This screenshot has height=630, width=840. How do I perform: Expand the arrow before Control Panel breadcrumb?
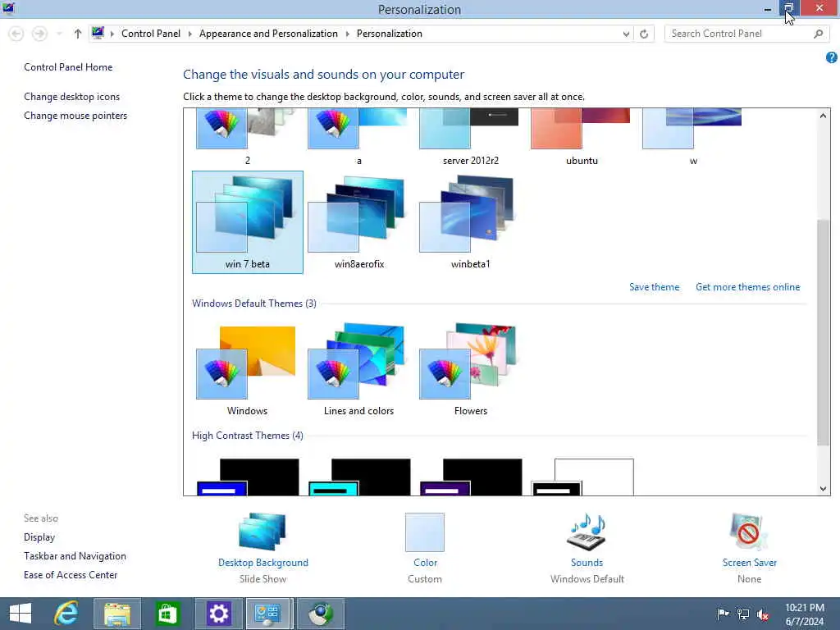(112, 34)
